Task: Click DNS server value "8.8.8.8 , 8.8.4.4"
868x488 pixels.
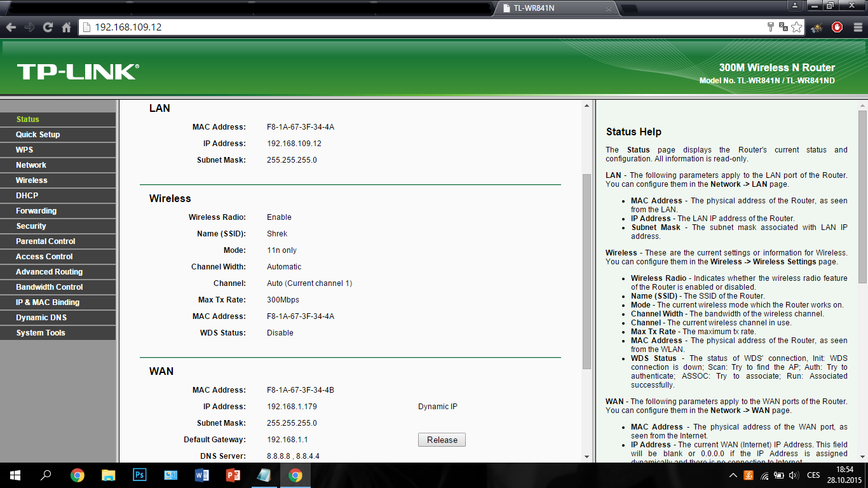Action: [x=293, y=456]
